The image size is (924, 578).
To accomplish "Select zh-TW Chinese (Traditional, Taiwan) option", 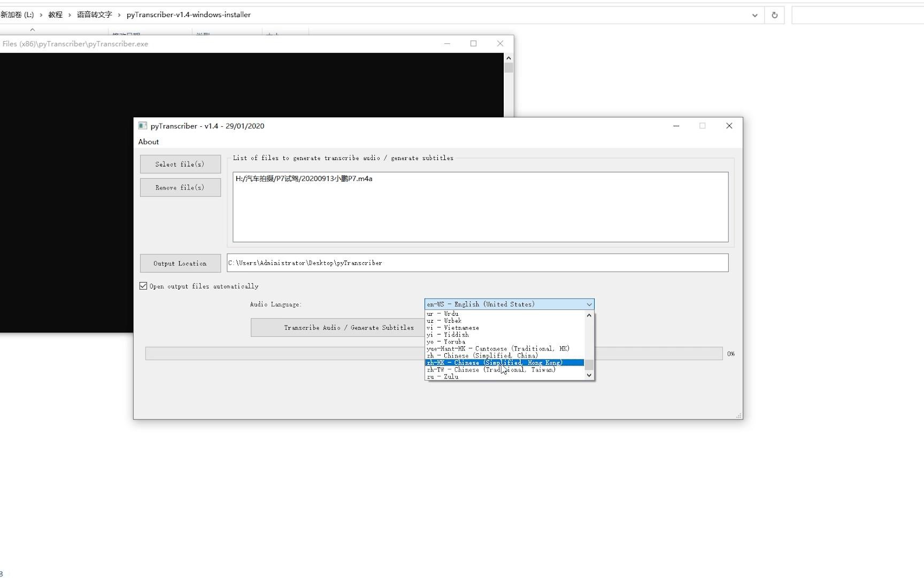I will pyautogui.click(x=504, y=369).
